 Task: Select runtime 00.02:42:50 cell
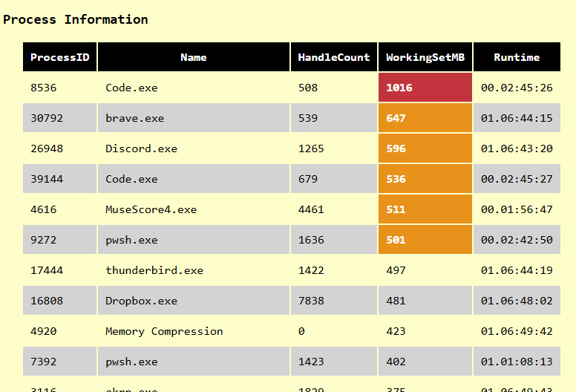tap(517, 240)
